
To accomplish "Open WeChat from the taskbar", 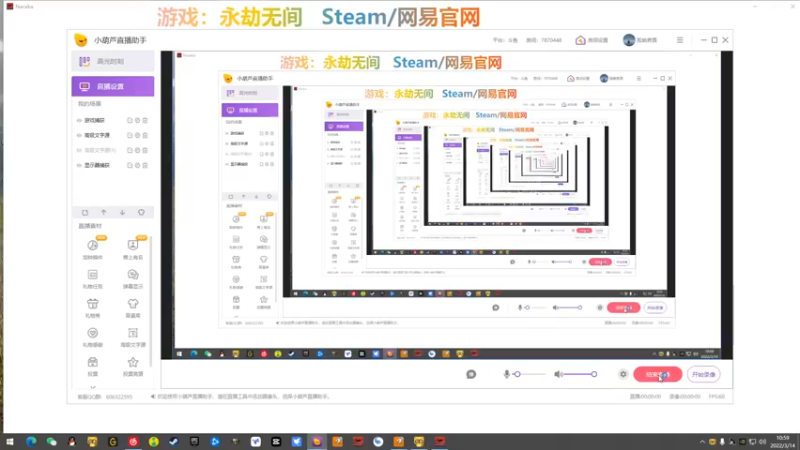I will tap(52, 442).
